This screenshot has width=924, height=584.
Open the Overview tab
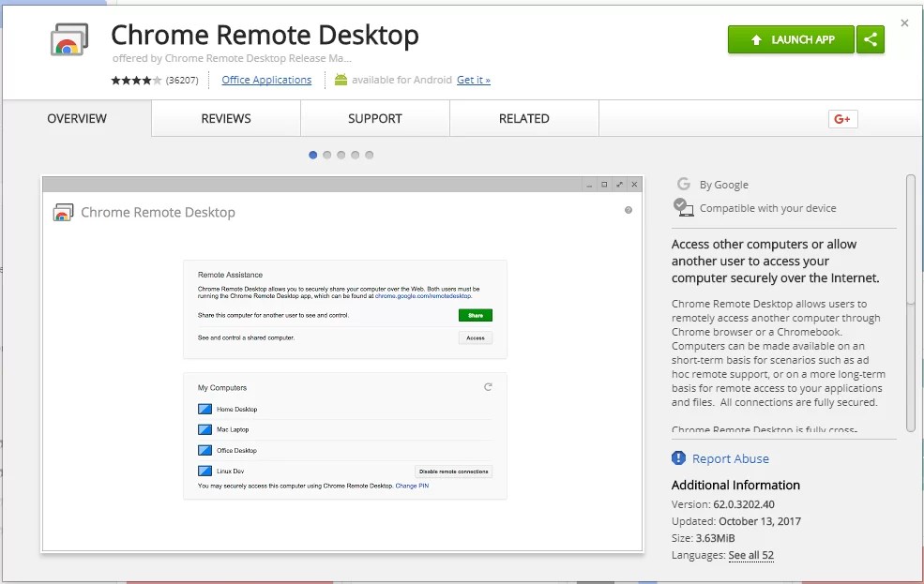77,118
